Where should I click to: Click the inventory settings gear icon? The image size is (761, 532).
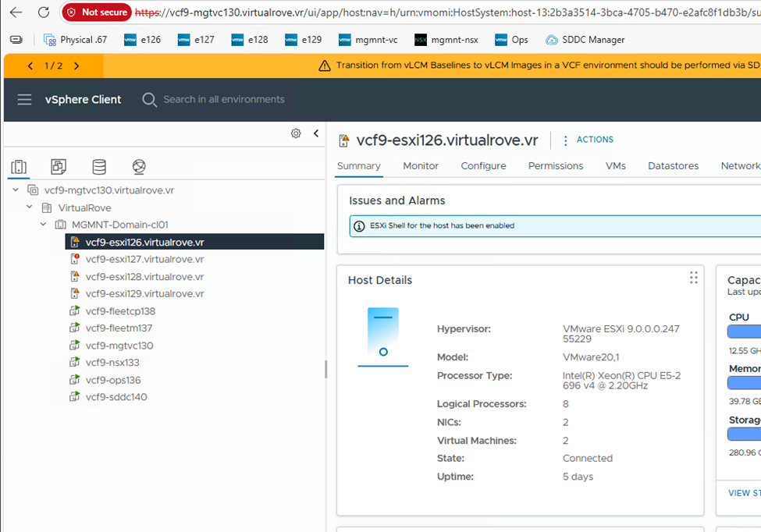[x=296, y=133]
